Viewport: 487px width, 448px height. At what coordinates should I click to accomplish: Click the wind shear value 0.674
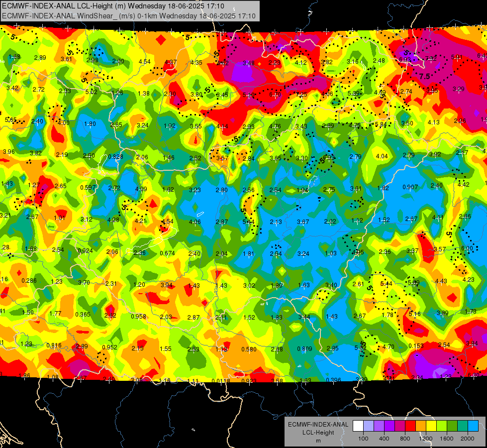pyautogui.click(x=168, y=253)
